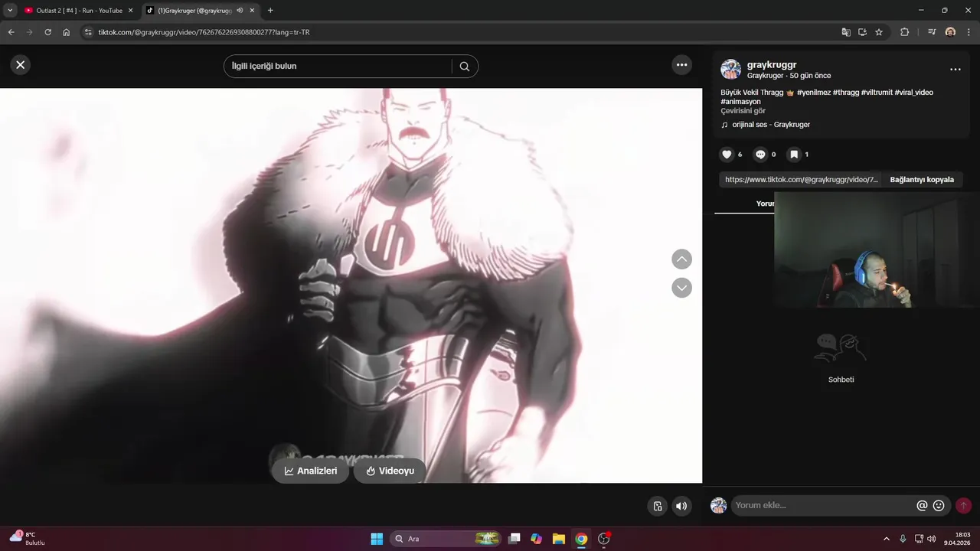The image size is (980, 551).
Task: Open the weather widget showing 8°C
Action: click(27, 538)
